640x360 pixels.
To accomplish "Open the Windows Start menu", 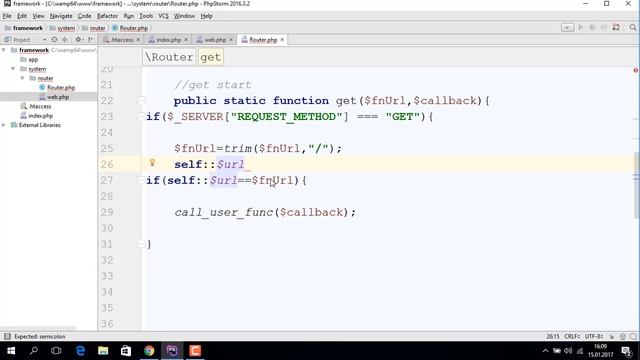I will pos(11,351).
